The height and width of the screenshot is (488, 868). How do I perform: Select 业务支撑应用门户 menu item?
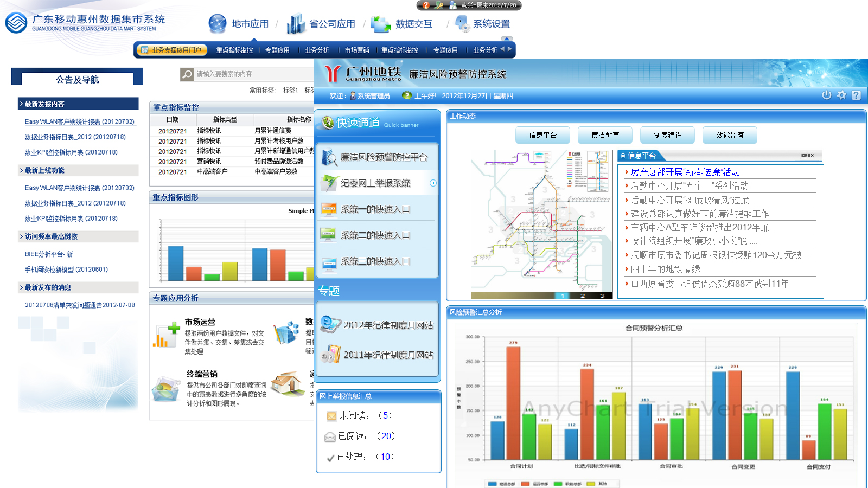click(x=171, y=50)
